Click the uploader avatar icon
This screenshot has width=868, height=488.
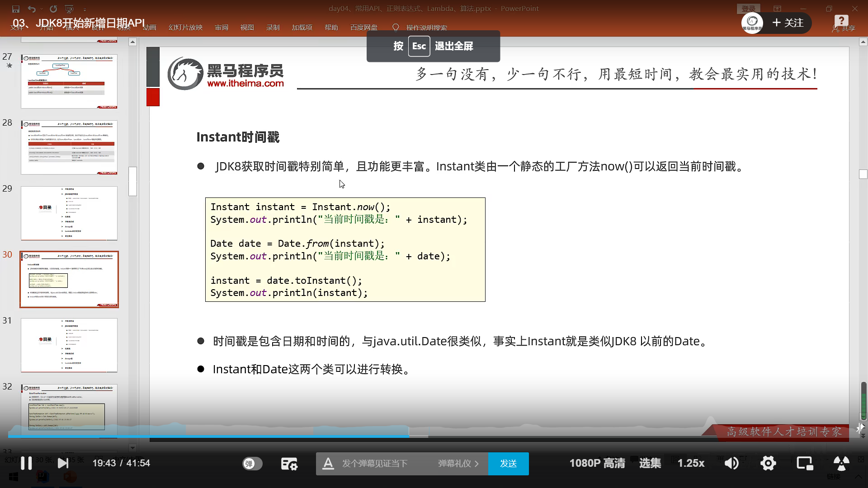pos(752,23)
